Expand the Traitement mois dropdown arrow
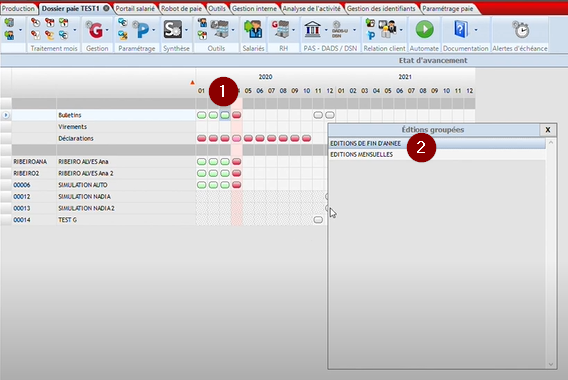 (x=75, y=30)
